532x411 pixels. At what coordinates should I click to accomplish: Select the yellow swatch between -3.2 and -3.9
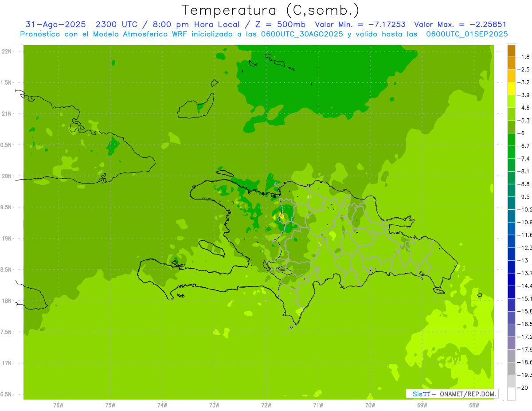click(x=511, y=88)
